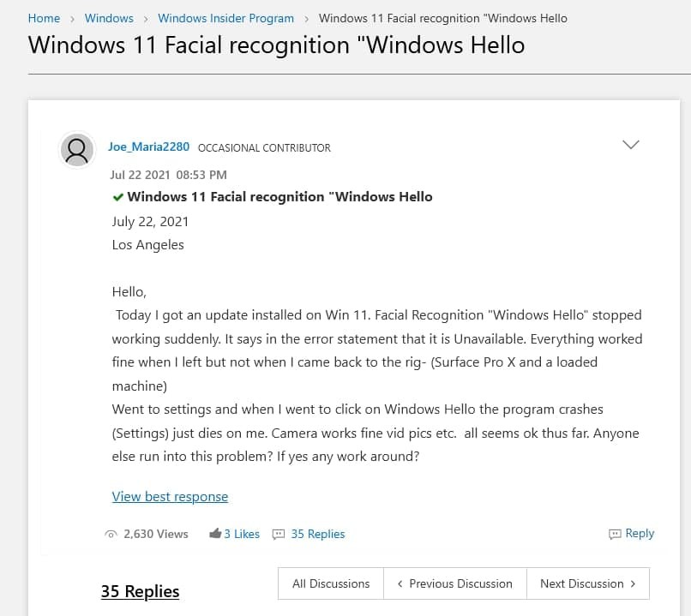Go to Previous Discussion
The height and width of the screenshot is (616, 691).
[x=454, y=583]
